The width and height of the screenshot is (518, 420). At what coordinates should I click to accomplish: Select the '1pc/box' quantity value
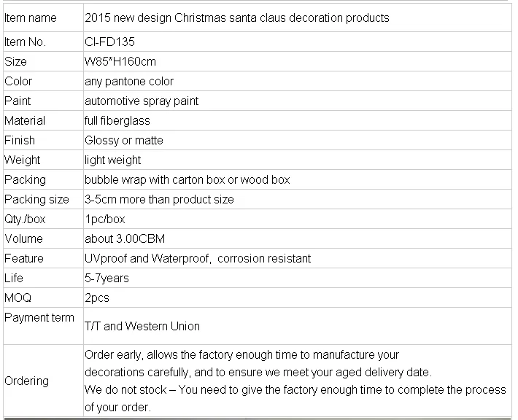pyautogui.click(x=105, y=219)
